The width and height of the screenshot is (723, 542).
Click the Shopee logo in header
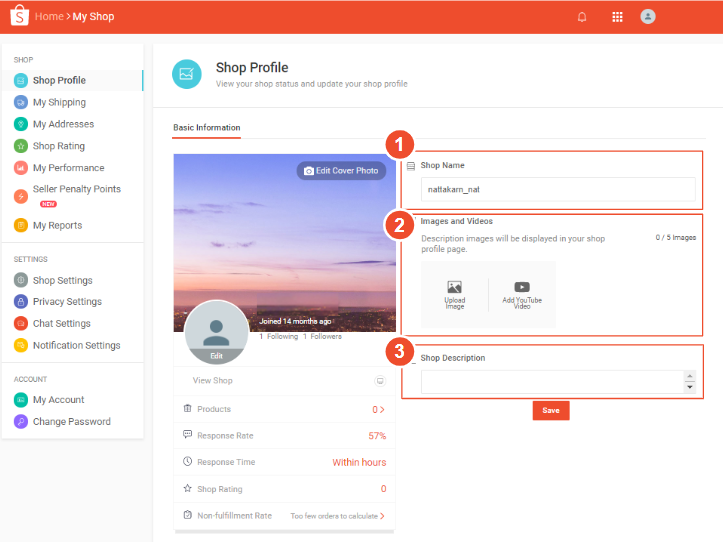click(18, 17)
